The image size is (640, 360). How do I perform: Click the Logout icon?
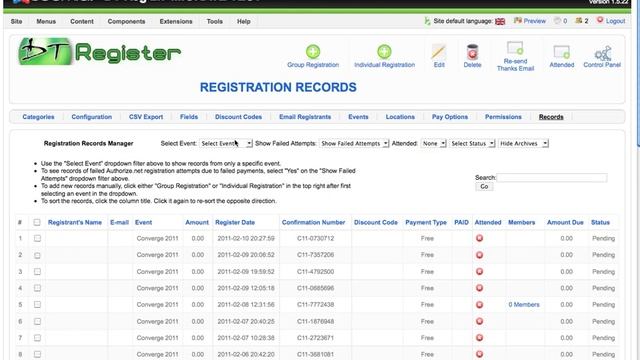pyautogui.click(x=600, y=20)
